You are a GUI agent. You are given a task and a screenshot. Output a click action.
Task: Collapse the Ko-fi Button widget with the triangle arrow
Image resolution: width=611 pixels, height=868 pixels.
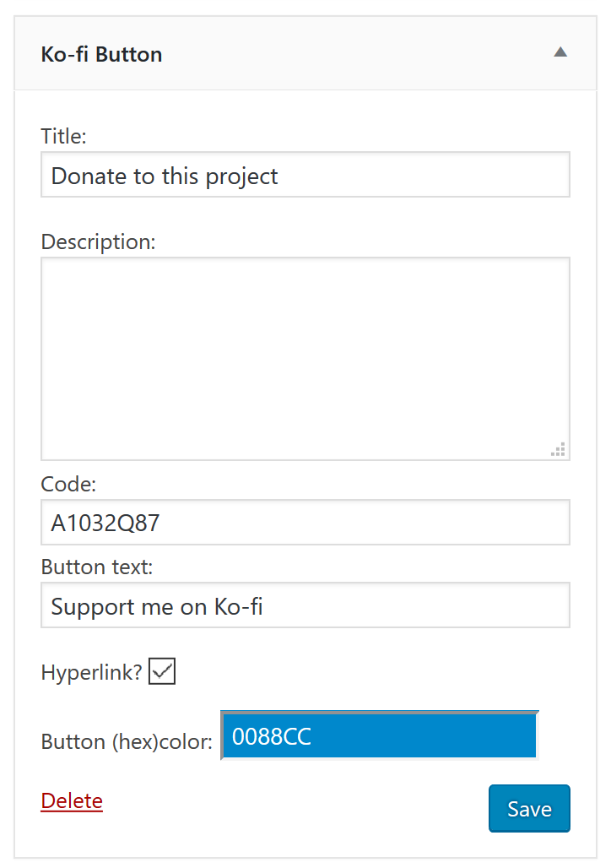pos(560,52)
